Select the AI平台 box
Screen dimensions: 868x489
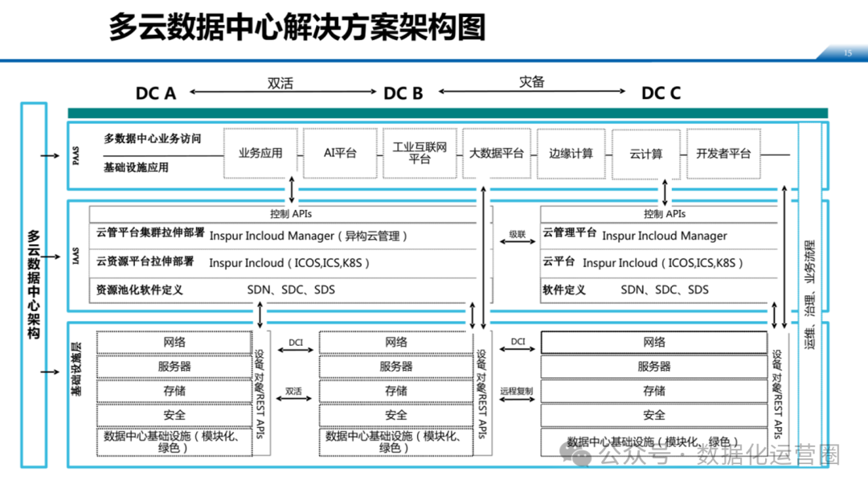tap(341, 154)
